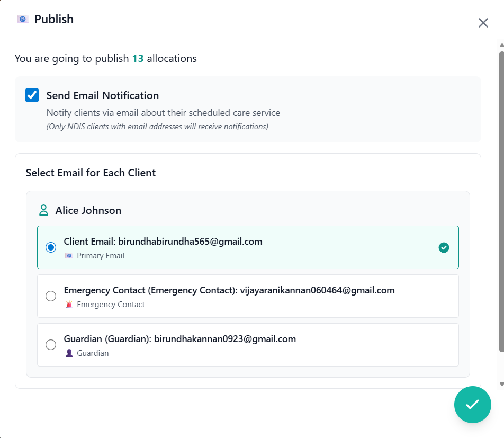Confirm publish with the round green button

click(472, 405)
